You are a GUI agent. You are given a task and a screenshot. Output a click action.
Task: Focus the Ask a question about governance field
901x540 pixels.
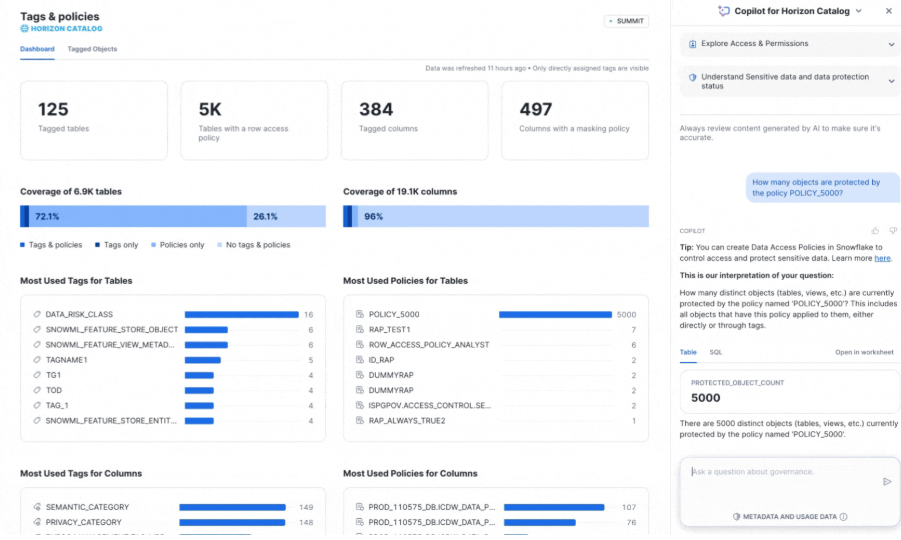pyautogui.click(x=790, y=491)
